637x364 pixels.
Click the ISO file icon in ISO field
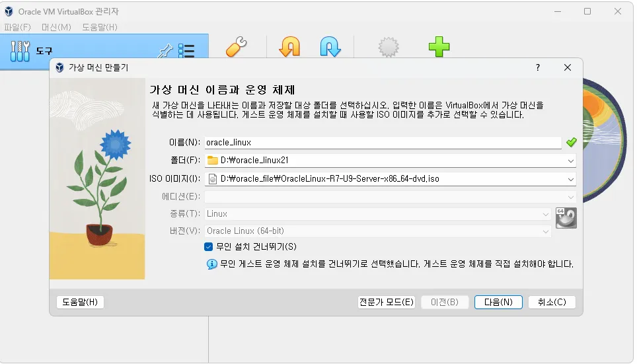point(213,179)
